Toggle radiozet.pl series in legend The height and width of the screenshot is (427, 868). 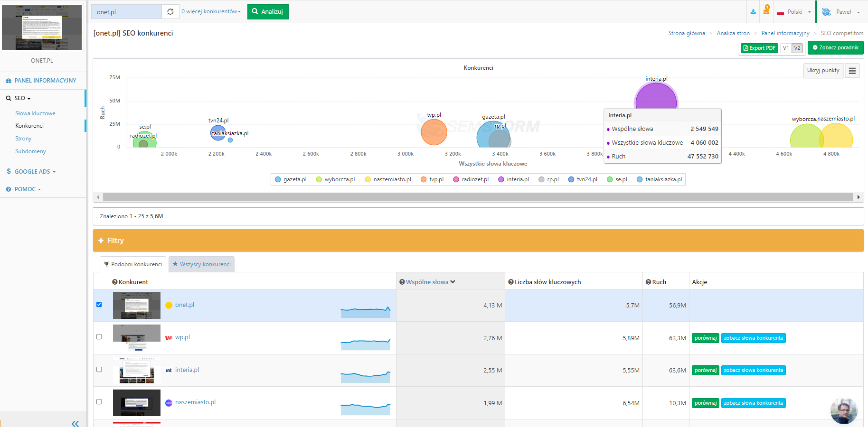[471, 179]
